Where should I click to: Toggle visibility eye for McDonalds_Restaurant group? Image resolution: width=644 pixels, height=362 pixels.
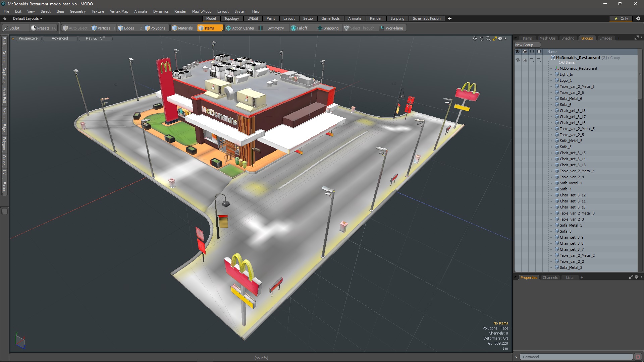point(518,60)
